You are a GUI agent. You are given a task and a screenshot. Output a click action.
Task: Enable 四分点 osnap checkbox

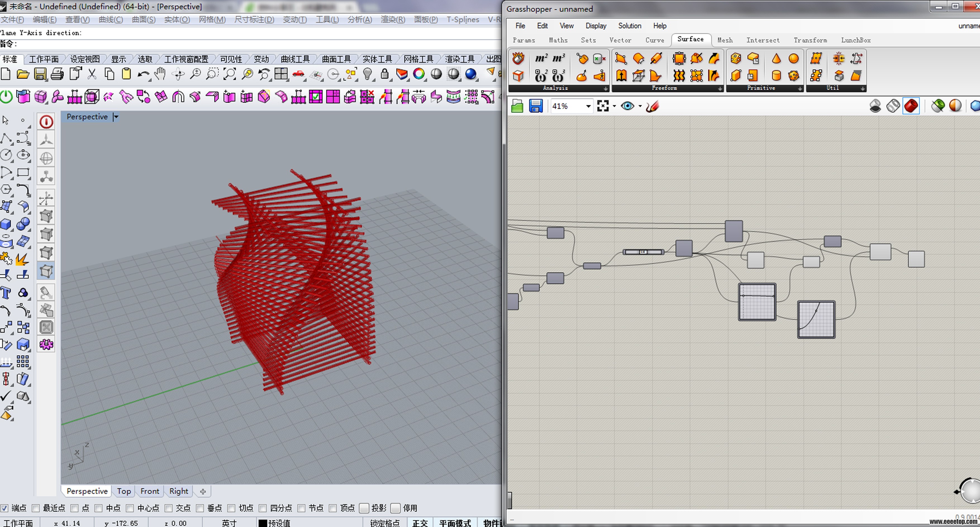click(x=263, y=508)
